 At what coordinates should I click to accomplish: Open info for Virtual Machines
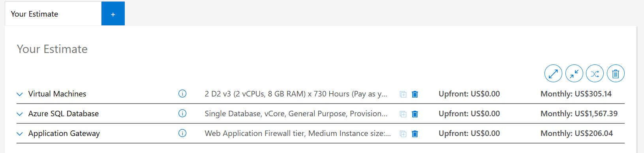pos(182,94)
